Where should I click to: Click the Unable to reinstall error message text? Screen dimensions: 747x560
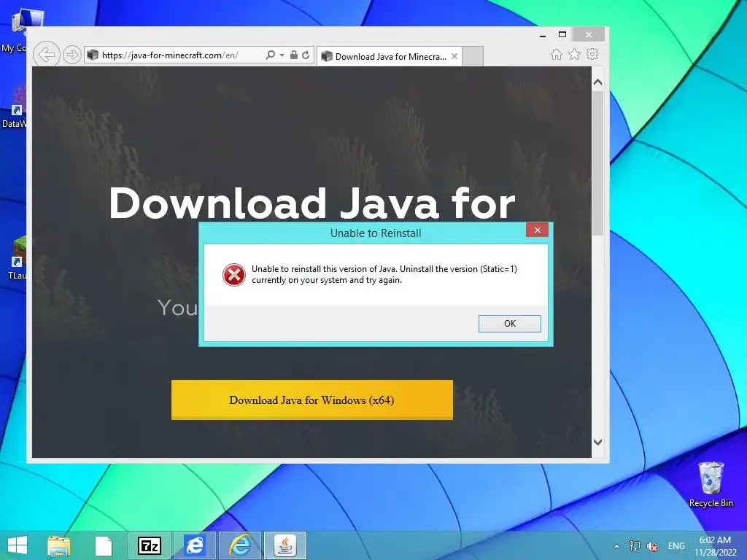[384, 274]
